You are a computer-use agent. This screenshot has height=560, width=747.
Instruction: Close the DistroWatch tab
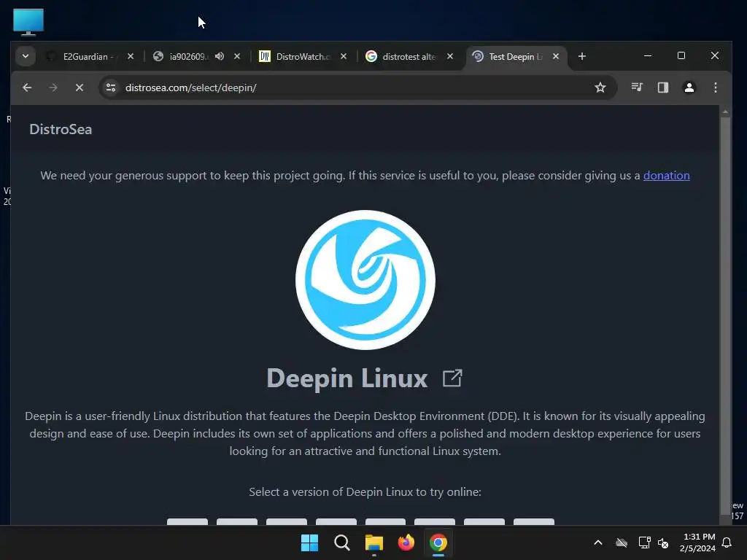(x=344, y=56)
